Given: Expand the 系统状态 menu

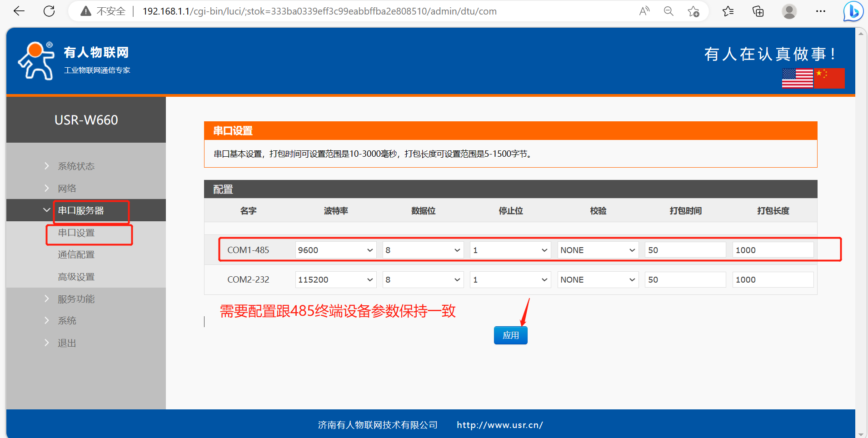Looking at the screenshot, I should pyautogui.click(x=76, y=166).
